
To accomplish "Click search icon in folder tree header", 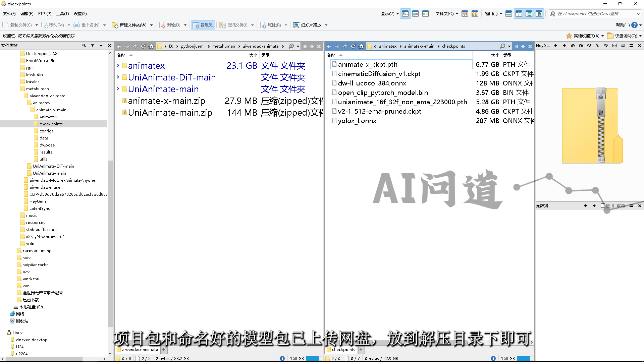I will tap(84, 46).
